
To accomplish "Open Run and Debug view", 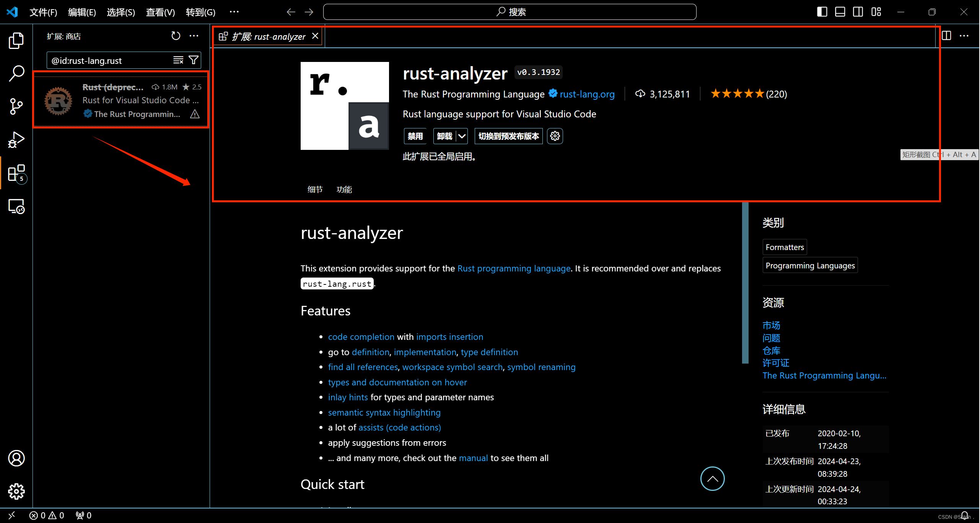I will [16, 140].
